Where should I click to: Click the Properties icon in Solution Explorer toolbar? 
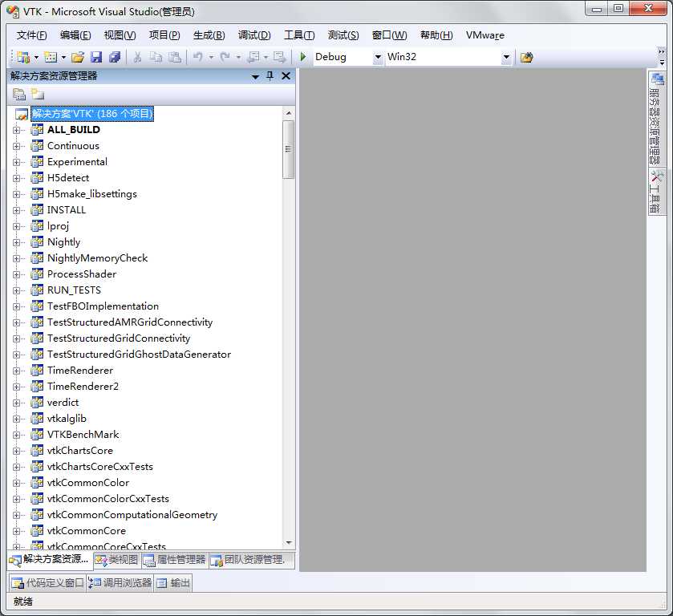pyautogui.click(x=19, y=94)
